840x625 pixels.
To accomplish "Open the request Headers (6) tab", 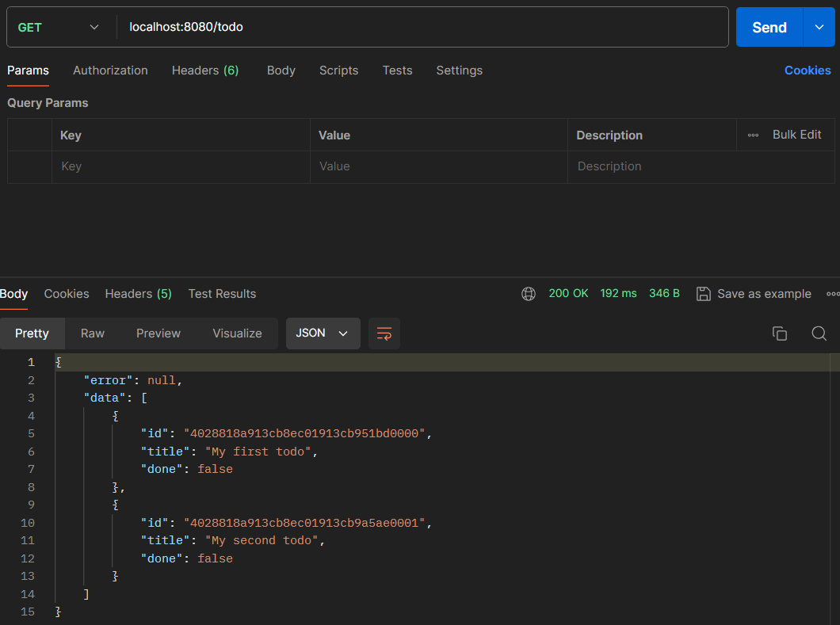I will (205, 71).
